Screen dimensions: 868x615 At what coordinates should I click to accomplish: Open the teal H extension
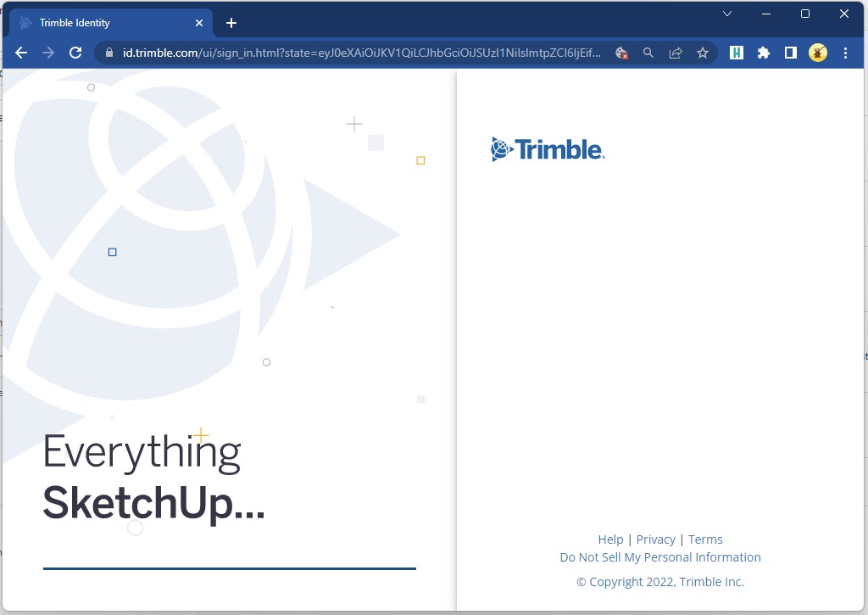pyautogui.click(x=737, y=53)
